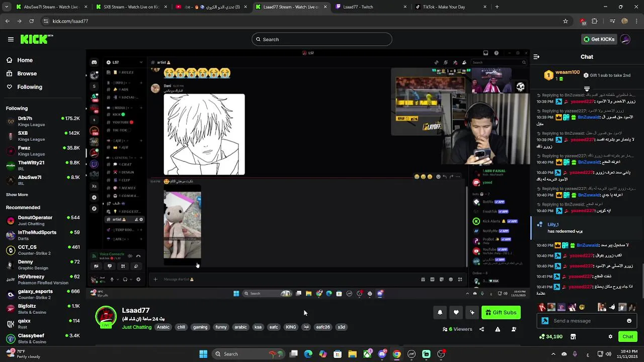Expand Show More under Following

[17, 195]
